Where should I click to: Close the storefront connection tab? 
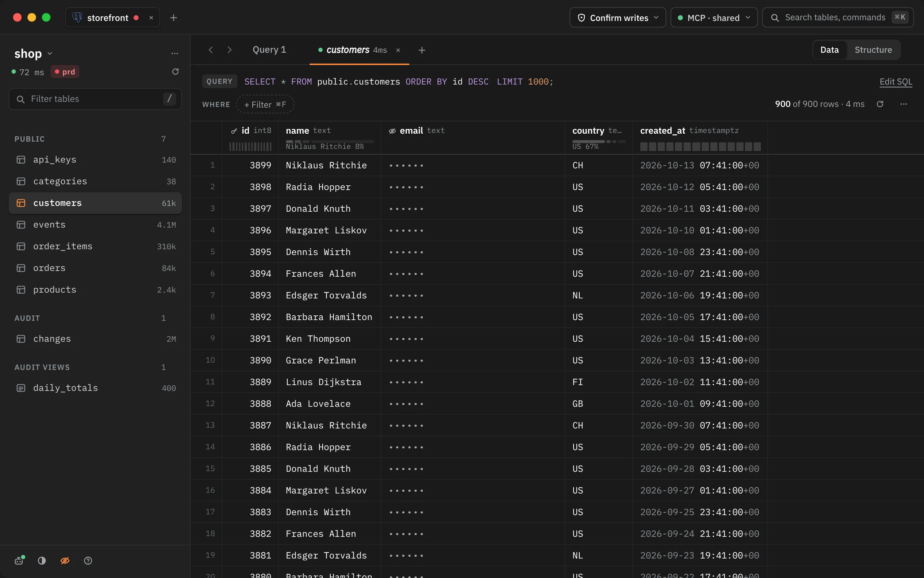tap(151, 18)
